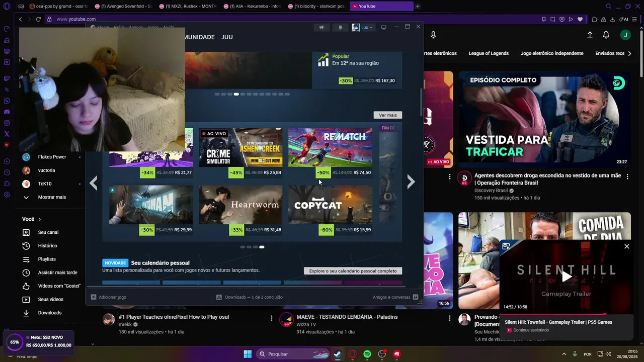
Task: Open the history clock in Opera GX sidebar
Action: [7, 172]
